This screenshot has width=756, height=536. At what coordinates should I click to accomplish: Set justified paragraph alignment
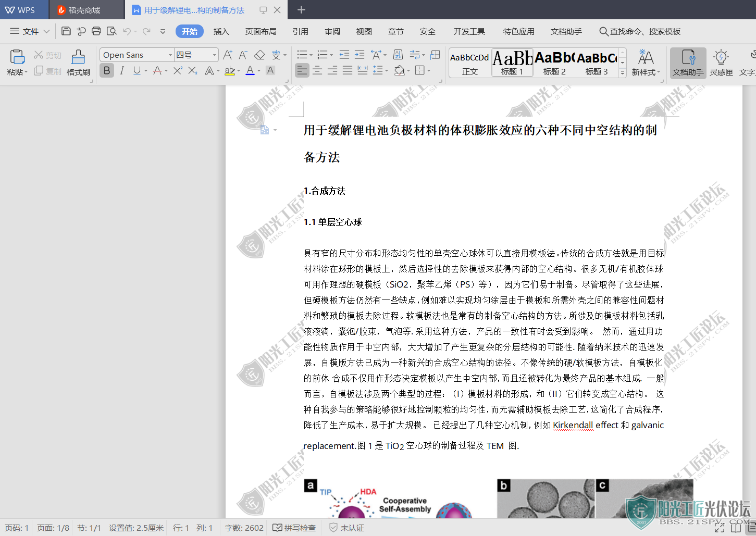pos(348,70)
